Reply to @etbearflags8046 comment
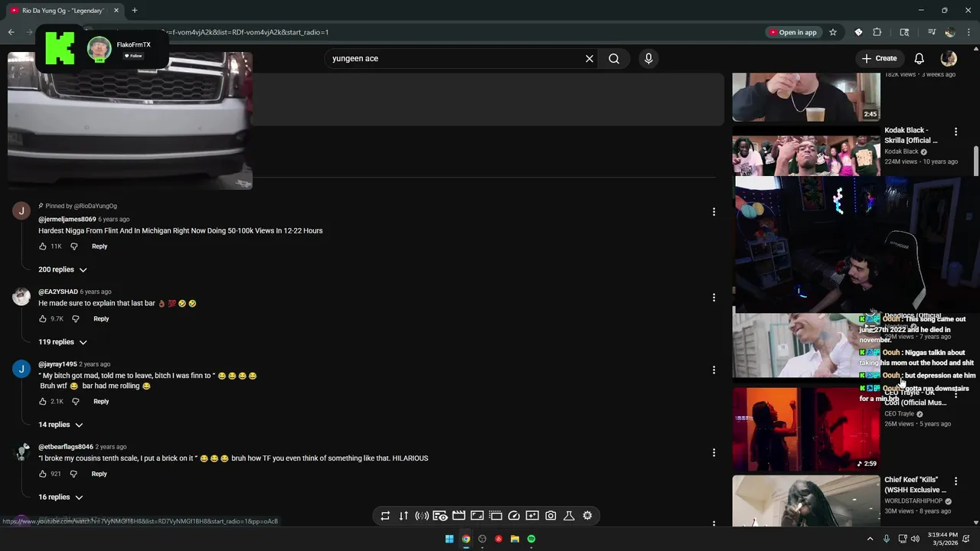This screenshot has width=980, height=551. tap(100, 474)
